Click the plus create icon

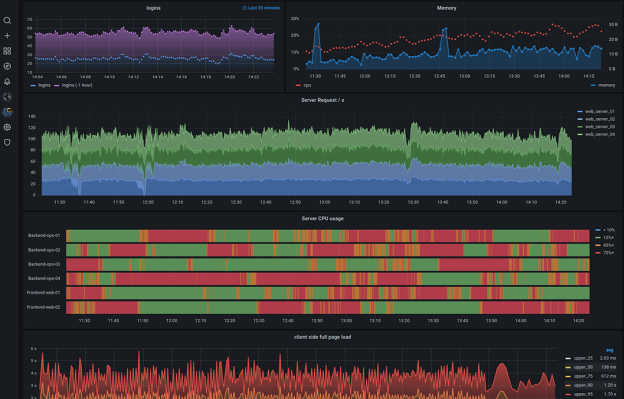(x=7, y=36)
